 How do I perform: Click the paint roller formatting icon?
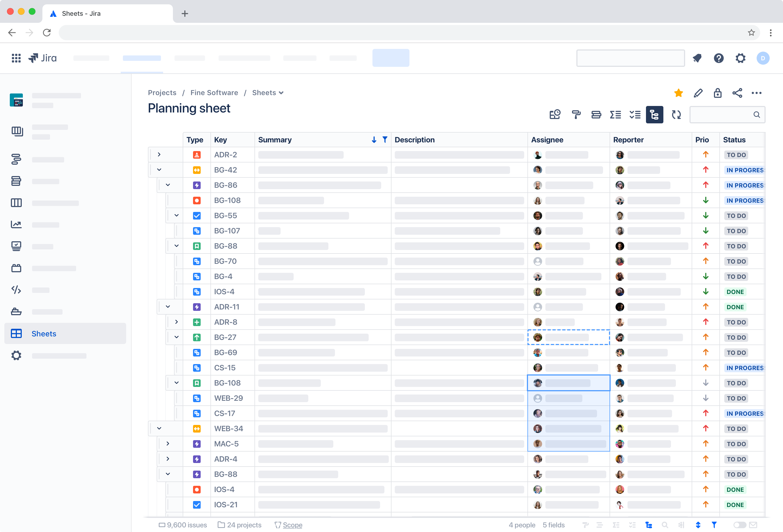tap(576, 115)
